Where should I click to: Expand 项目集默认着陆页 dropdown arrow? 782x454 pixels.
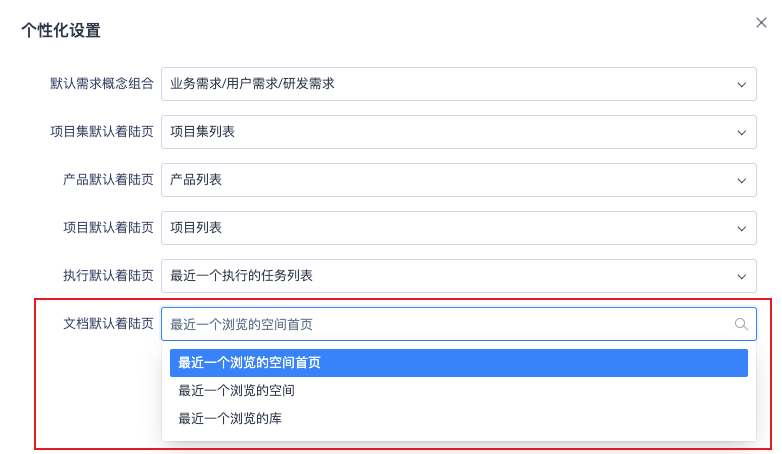pyautogui.click(x=741, y=132)
